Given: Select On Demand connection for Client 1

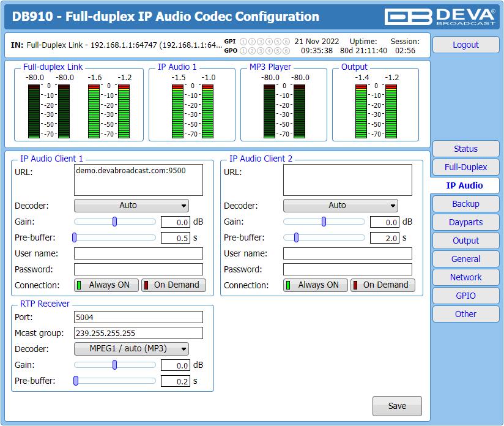Looking at the screenshot, I should (174, 285).
